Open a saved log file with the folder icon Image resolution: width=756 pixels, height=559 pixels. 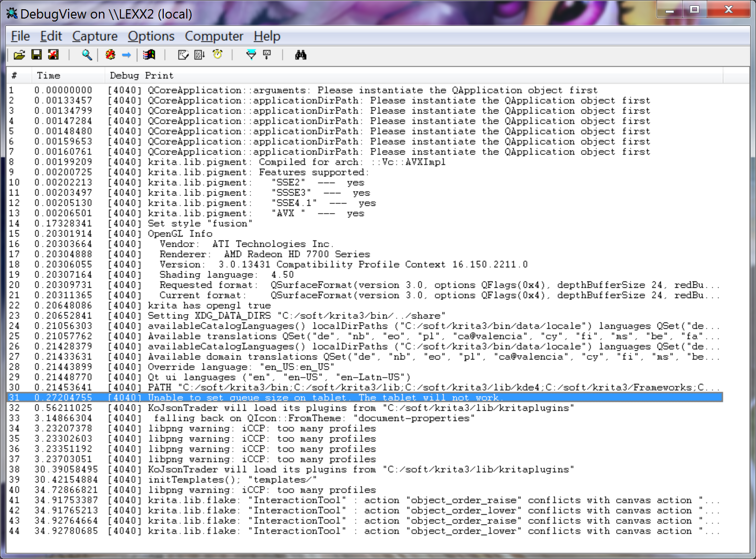pyautogui.click(x=19, y=55)
